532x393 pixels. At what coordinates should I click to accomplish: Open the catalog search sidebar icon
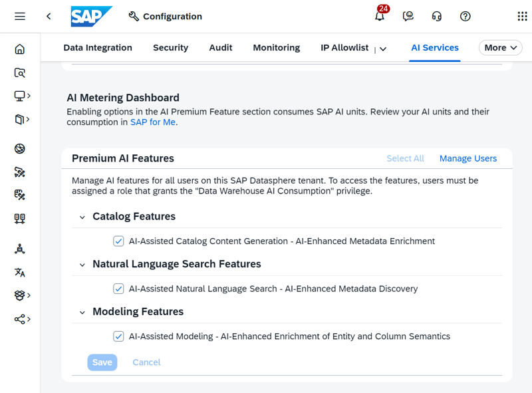pos(20,72)
